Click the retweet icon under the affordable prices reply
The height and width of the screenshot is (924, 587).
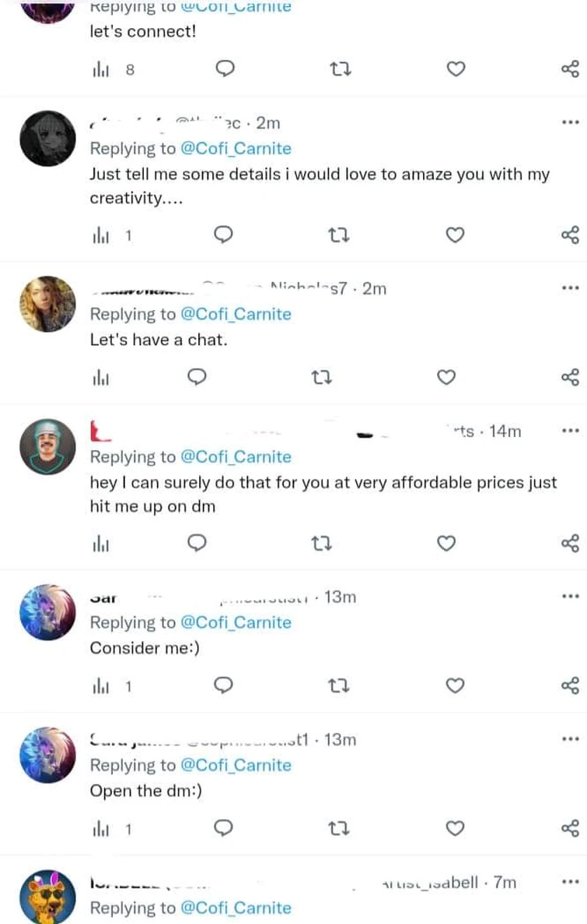(x=322, y=544)
